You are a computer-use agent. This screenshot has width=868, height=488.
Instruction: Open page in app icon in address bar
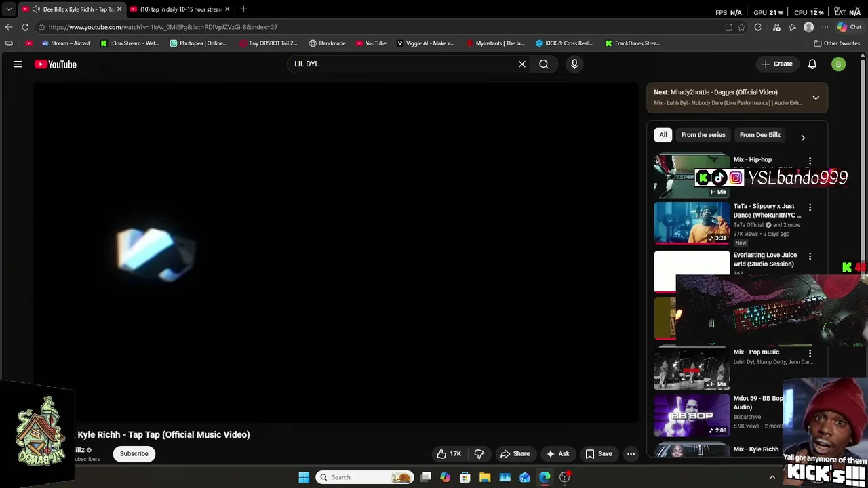[728, 27]
